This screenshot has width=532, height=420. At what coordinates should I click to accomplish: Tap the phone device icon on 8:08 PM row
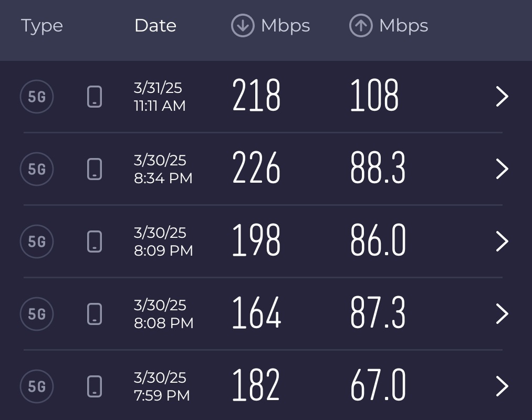(95, 314)
